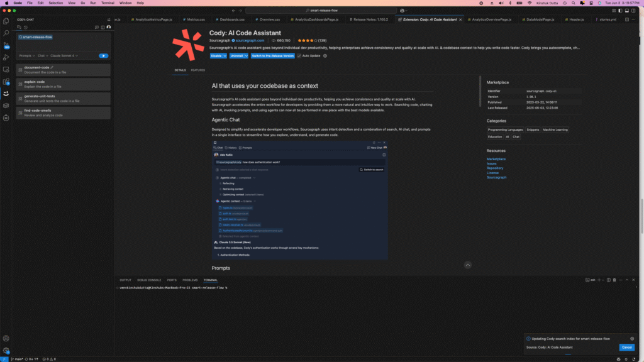Open the Search view in the activity bar
The width and height of the screenshot is (644, 362).
click(6, 33)
